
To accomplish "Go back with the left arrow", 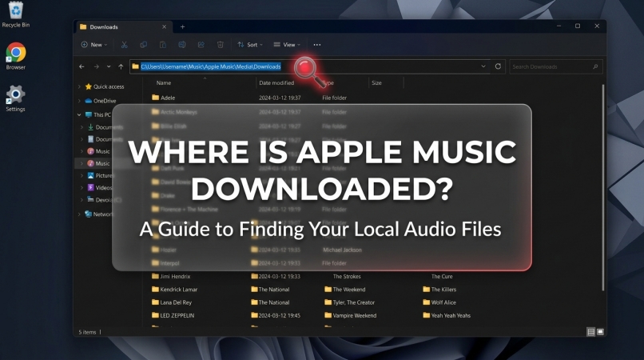I will pos(81,66).
